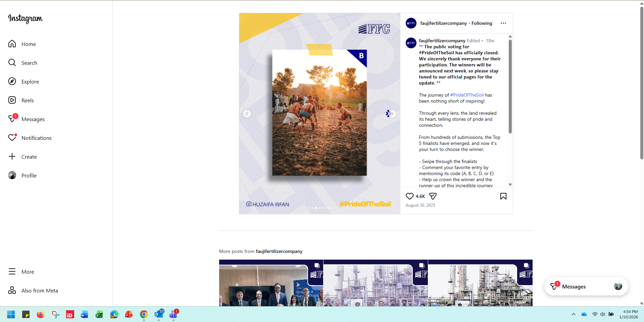Save the post with bookmark icon

coord(503,196)
